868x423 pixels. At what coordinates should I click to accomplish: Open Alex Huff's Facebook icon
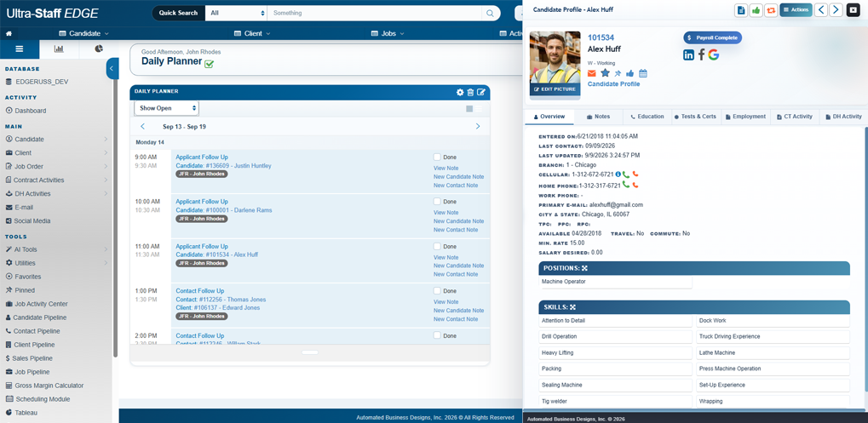click(701, 54)
